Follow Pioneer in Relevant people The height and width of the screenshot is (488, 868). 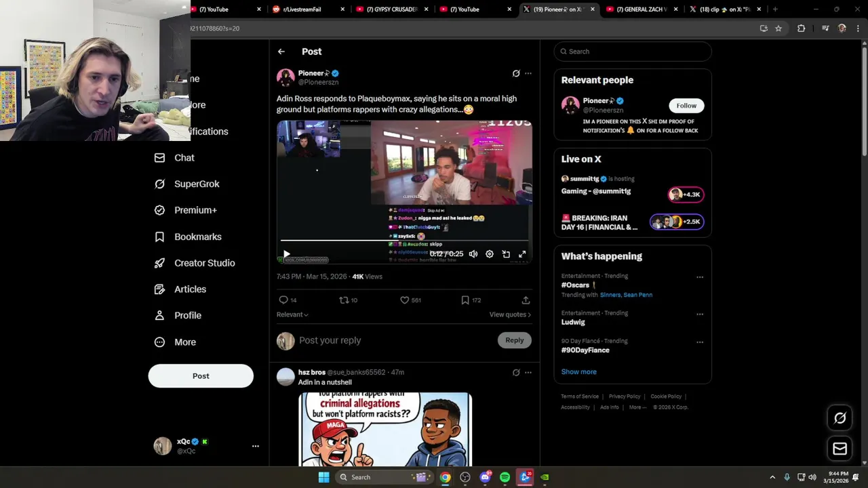tap(686, 106)
